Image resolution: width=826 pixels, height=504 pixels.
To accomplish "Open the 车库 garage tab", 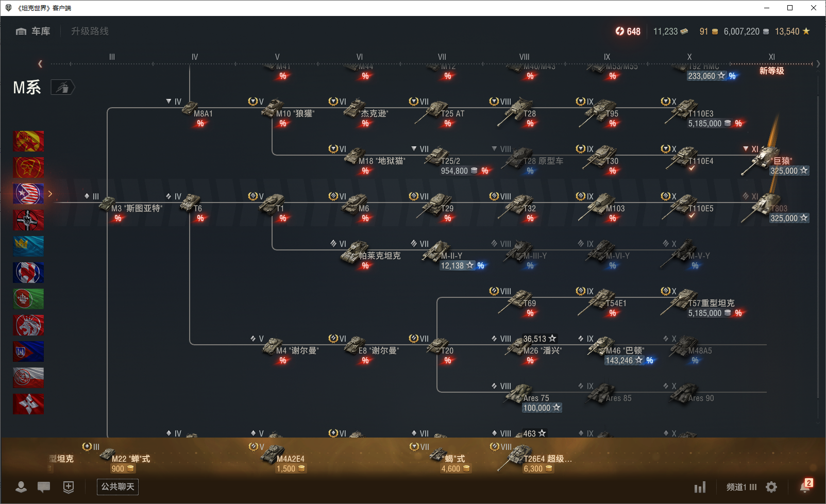I will (33, 31).
